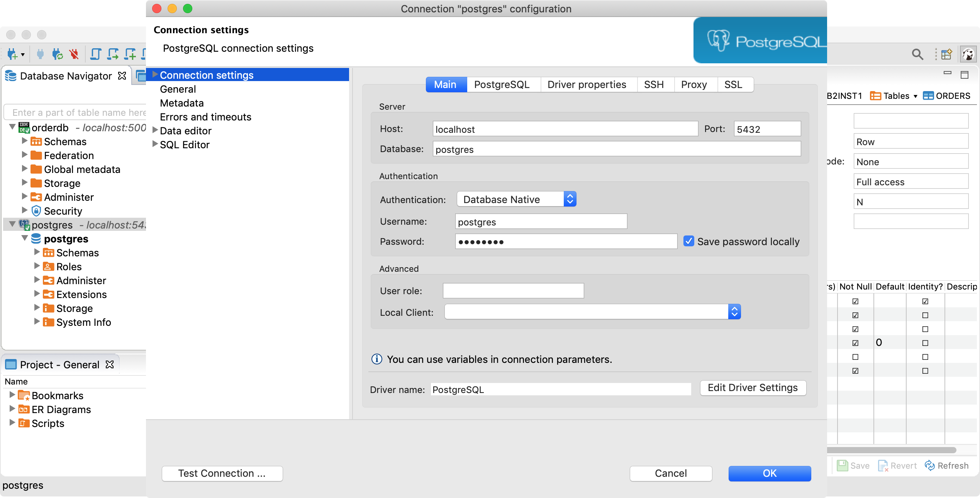Click the Reconnect plug icon
The width and height of the screenshot is (980, 498).
(57, 54)
